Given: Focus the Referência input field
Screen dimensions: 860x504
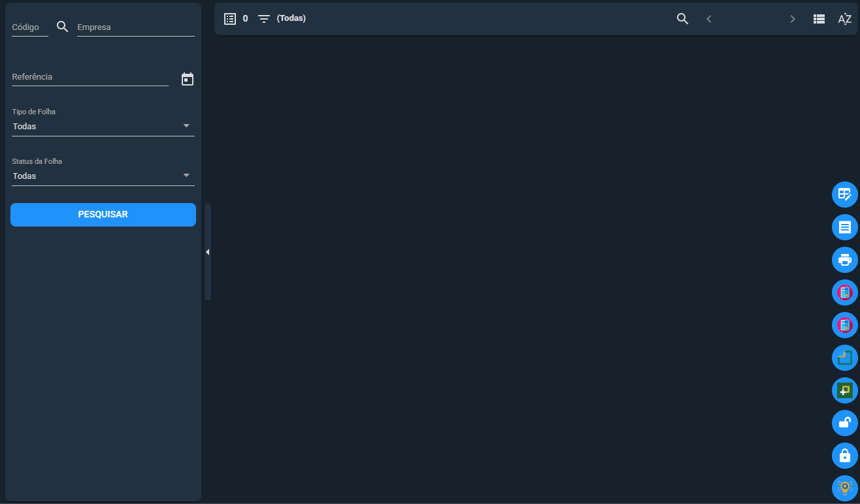Looking at the screenshot, I should pyautogui.click(x=90, y=77).
